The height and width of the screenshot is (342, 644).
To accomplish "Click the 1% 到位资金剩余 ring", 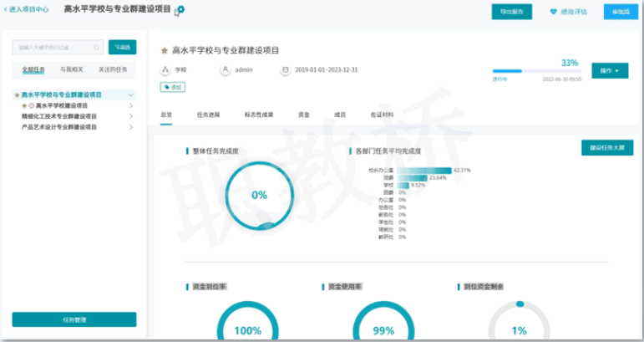I will [520, 322].
